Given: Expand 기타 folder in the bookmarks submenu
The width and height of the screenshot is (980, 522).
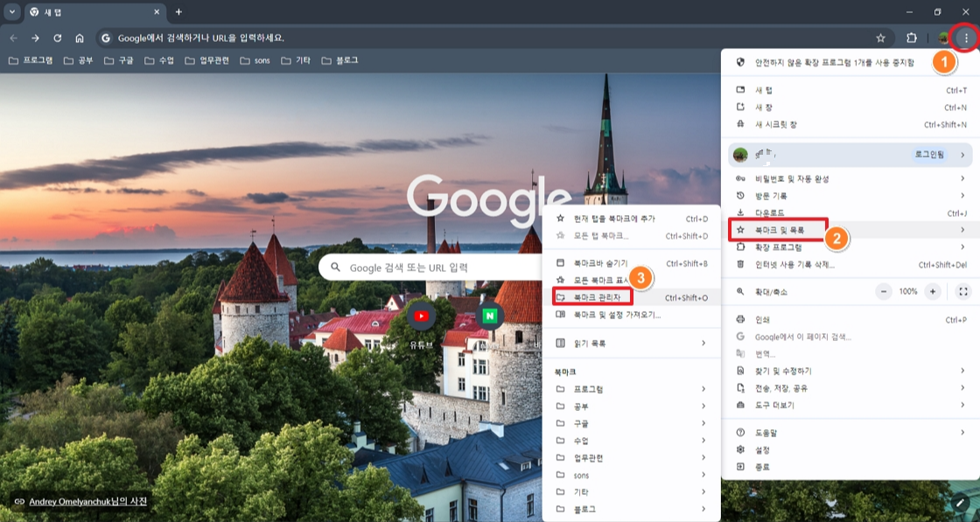Looking at the screenshot, I should coord(631,491).
